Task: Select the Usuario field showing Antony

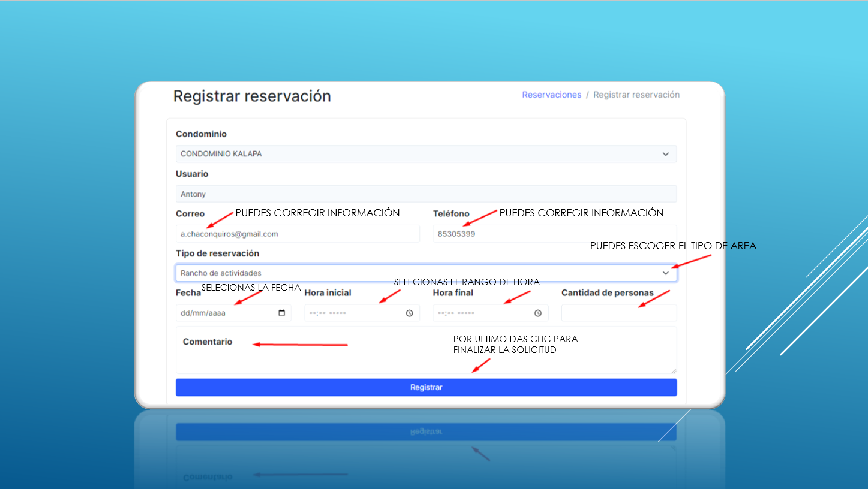Action: 426,194
